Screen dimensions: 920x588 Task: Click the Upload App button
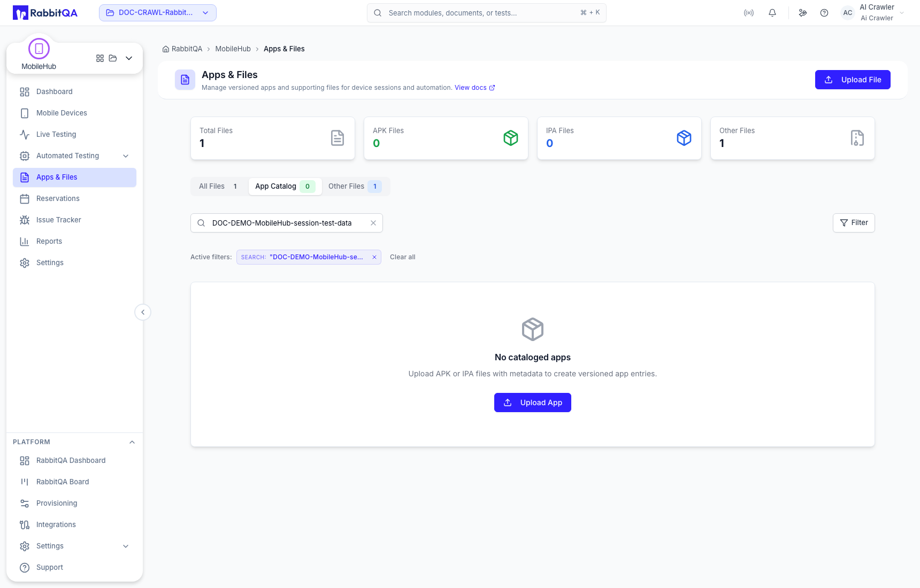pos(533,403)
